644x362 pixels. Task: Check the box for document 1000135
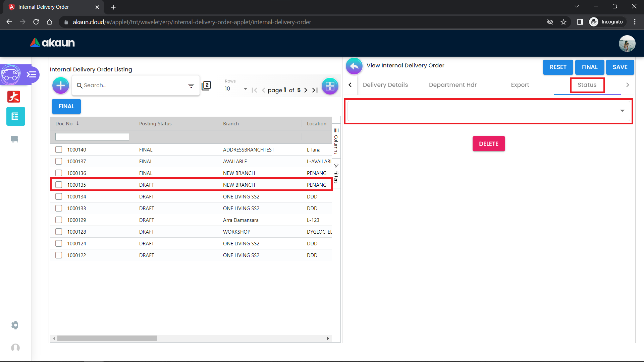[x=59, y=185]
